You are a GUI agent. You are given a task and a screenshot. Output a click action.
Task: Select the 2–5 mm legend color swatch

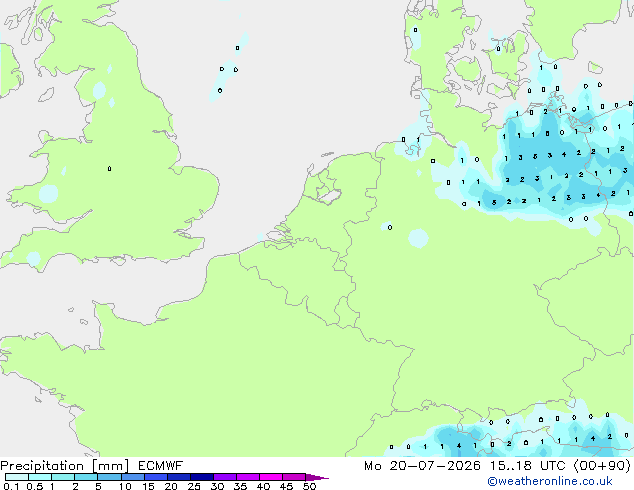point(86,477)
